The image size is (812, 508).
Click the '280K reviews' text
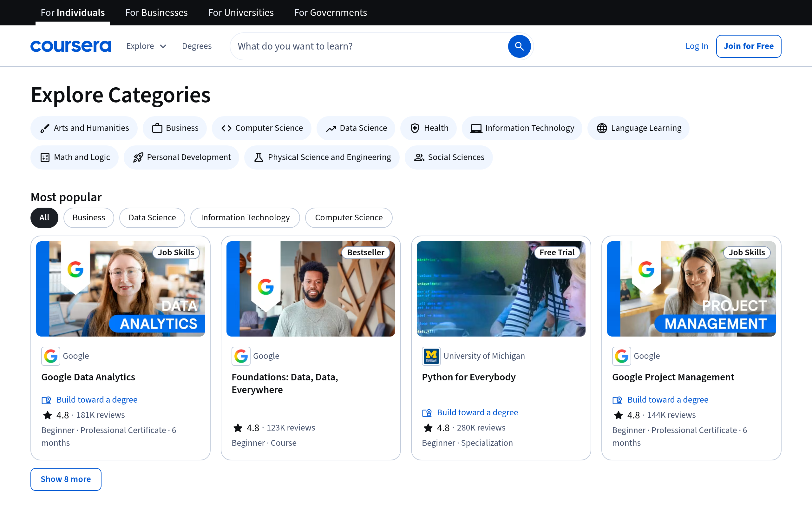481,428
